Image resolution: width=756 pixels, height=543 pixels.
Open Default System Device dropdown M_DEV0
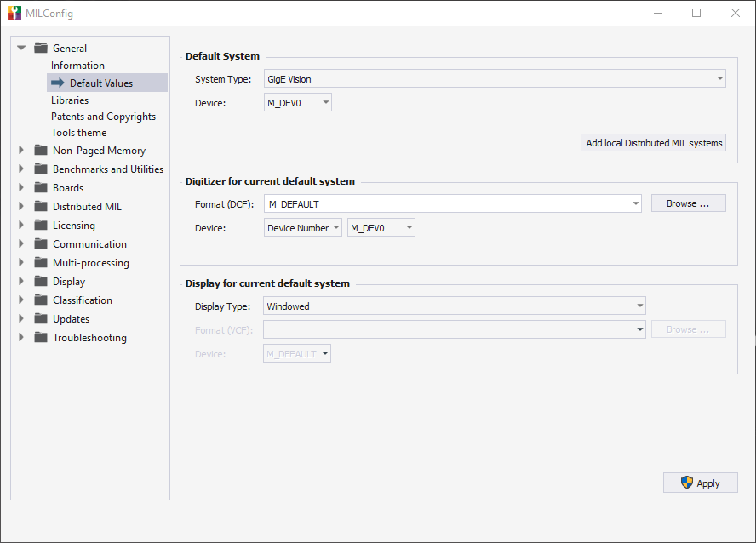pyautogui.click(x=297, y=103)
